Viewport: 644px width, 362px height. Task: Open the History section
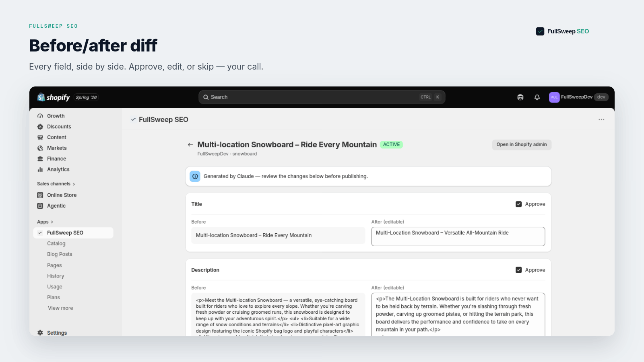[56, 276]
